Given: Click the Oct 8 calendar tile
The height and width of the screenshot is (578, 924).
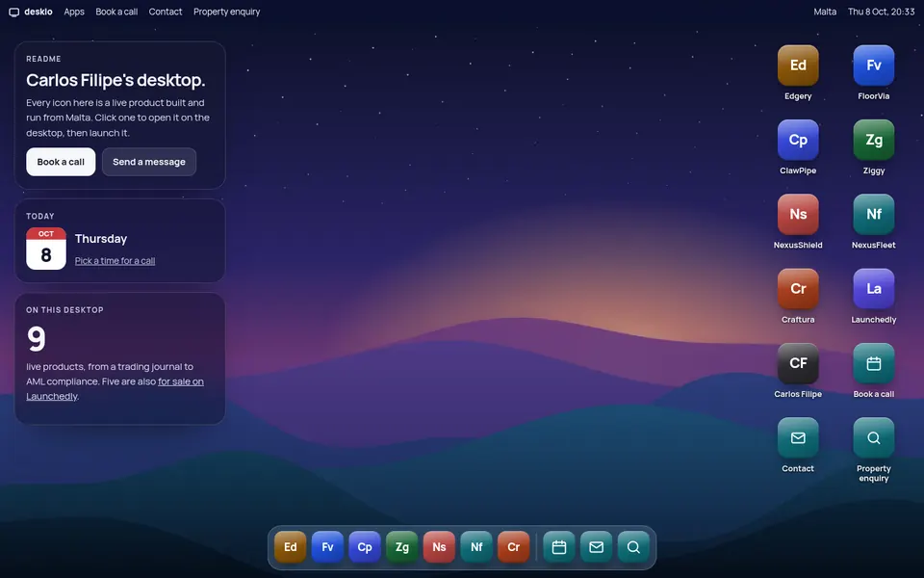Looking at the screenshot, I should (46, 249).
